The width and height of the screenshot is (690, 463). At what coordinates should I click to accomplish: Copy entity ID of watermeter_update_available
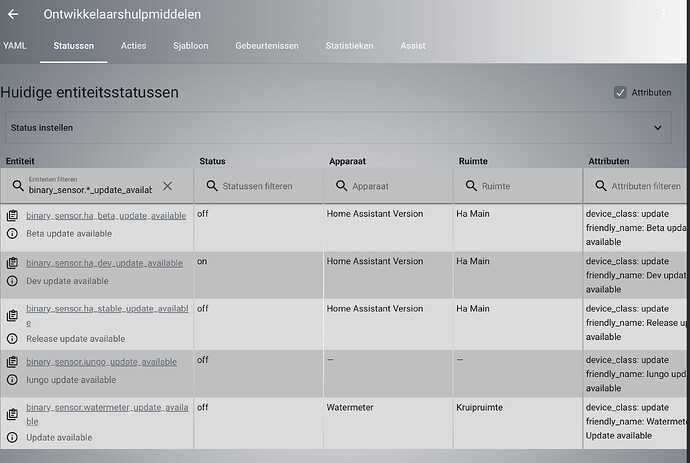[12, 414]
